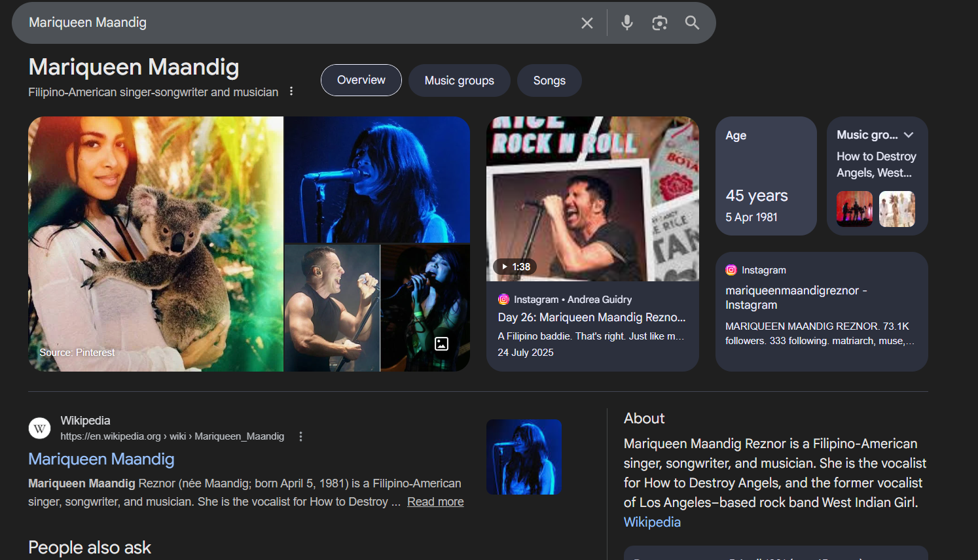Open the first Music groups band thumbnail

click(x=854, y=209)
